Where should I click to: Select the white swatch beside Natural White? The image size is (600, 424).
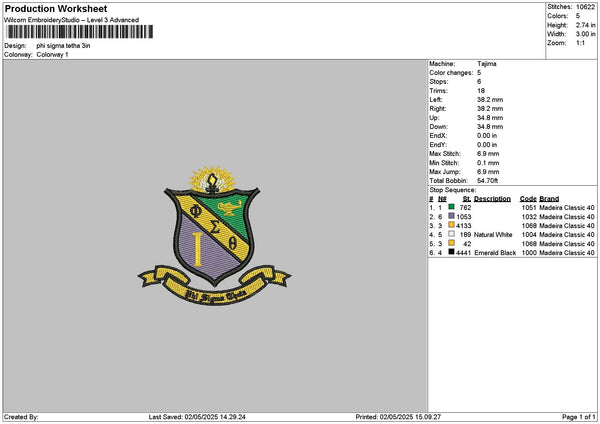click(452, 234)
